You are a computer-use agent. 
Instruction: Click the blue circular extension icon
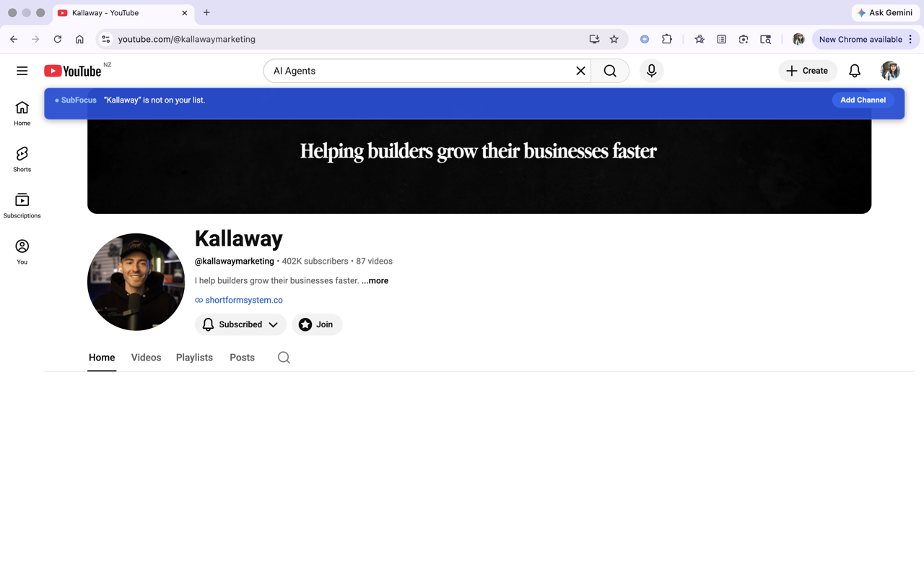point(645,39)
